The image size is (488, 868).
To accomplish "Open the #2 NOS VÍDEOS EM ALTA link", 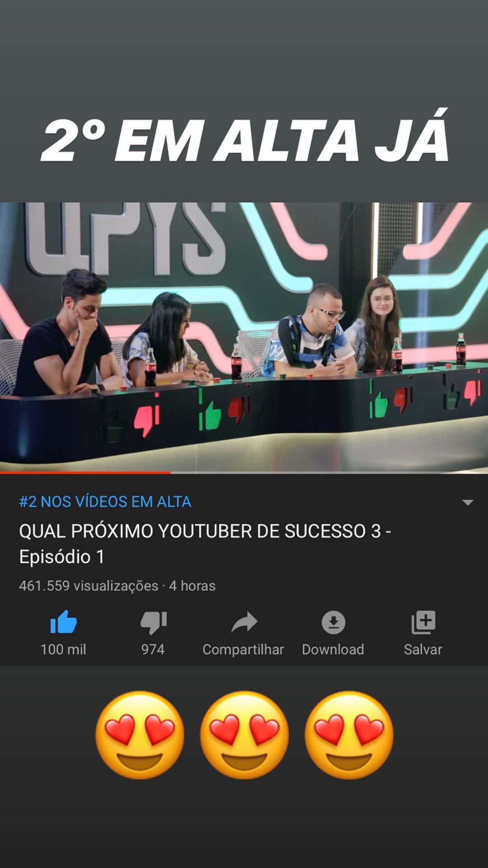I will click(105, 501).
